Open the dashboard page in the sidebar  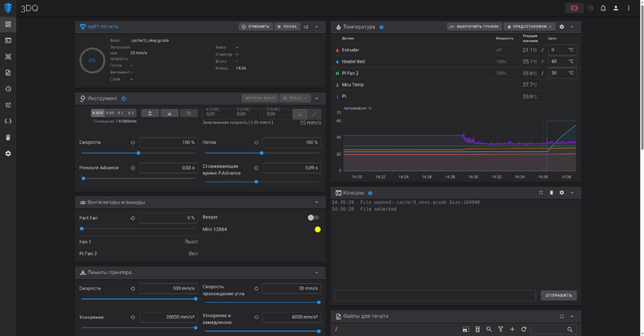pyautogui.click(x=8, y=24)
